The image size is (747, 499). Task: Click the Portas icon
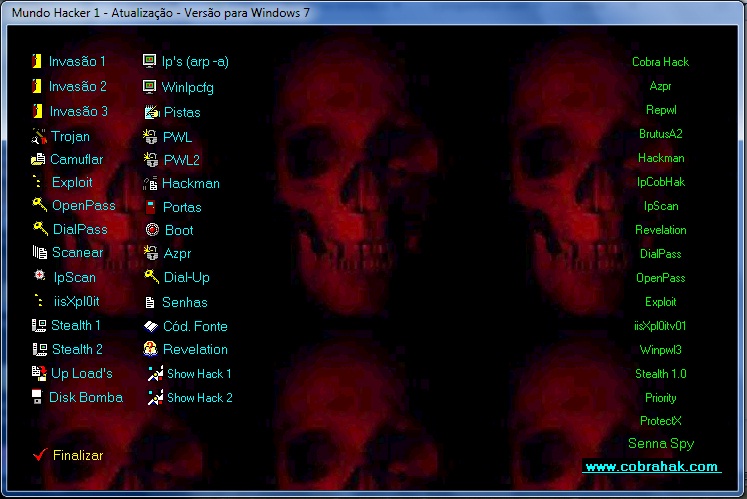coord(151,207)
